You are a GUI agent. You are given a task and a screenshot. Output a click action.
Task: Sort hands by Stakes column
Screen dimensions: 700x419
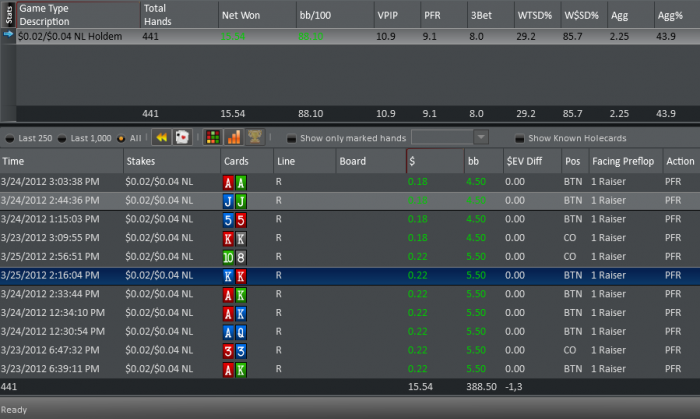(x=172, y=161)
